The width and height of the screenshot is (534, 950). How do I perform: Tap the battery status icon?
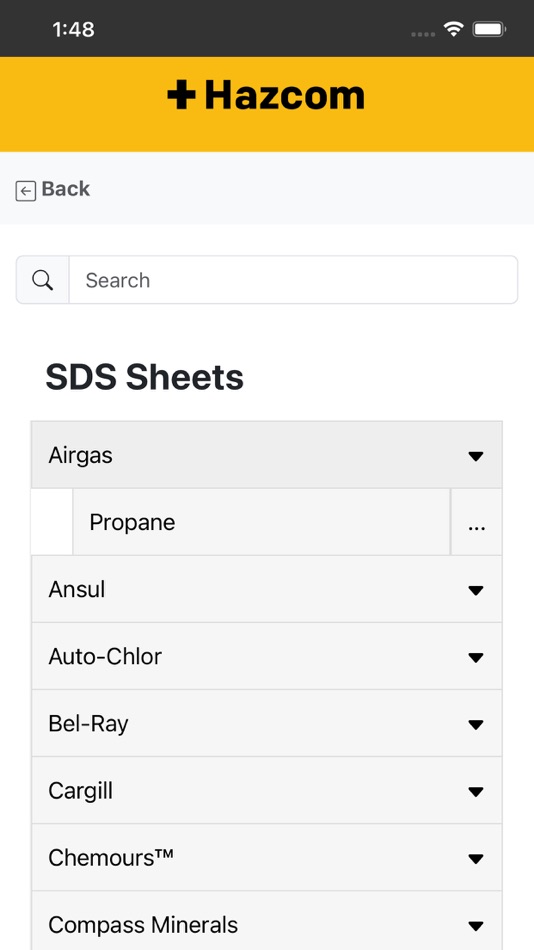click(x=489, y=28)
